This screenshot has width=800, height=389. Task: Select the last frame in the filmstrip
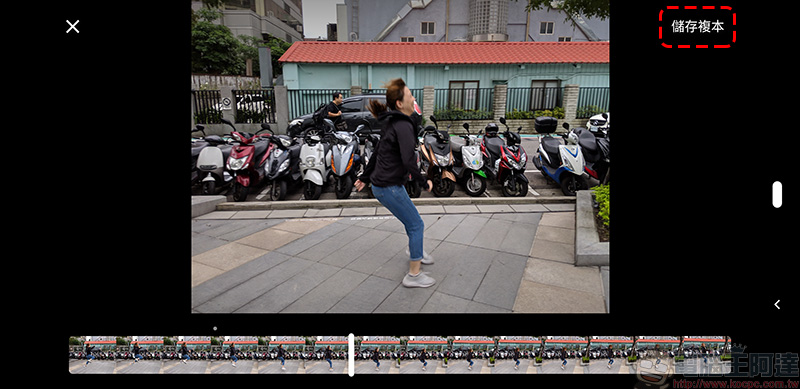pyautogui.click(x=707, y=355)
